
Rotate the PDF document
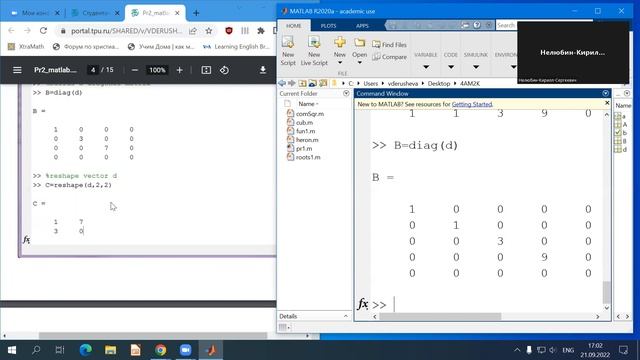click(x=224, y=70)
